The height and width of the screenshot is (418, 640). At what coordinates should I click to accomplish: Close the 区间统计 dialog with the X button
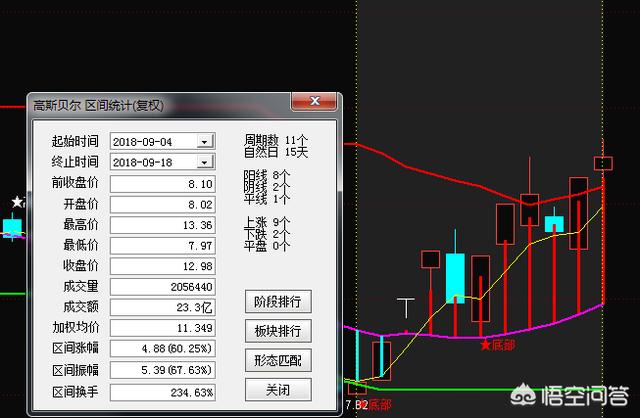click(x=314, y=101)
